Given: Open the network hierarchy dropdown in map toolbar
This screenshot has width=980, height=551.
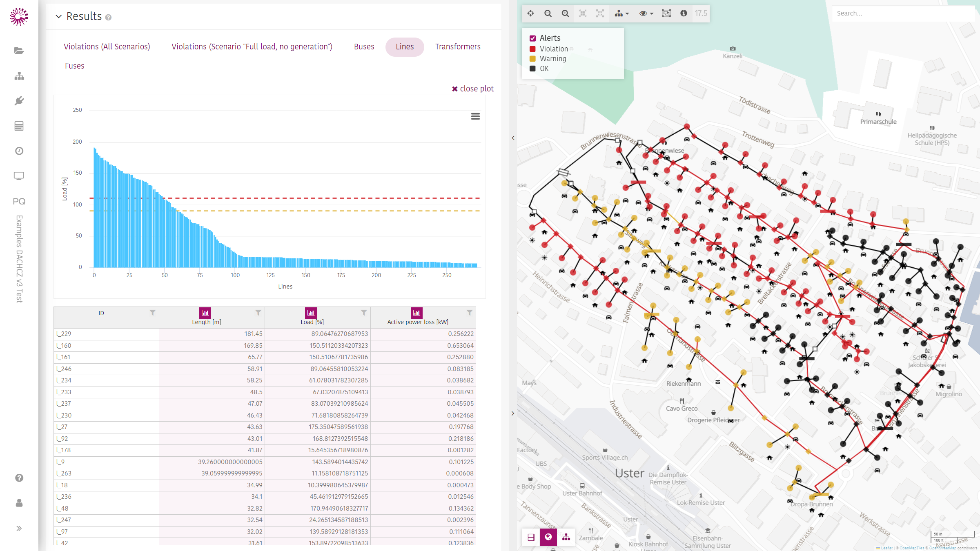Looking at the screenshot, I should [621, 13].
